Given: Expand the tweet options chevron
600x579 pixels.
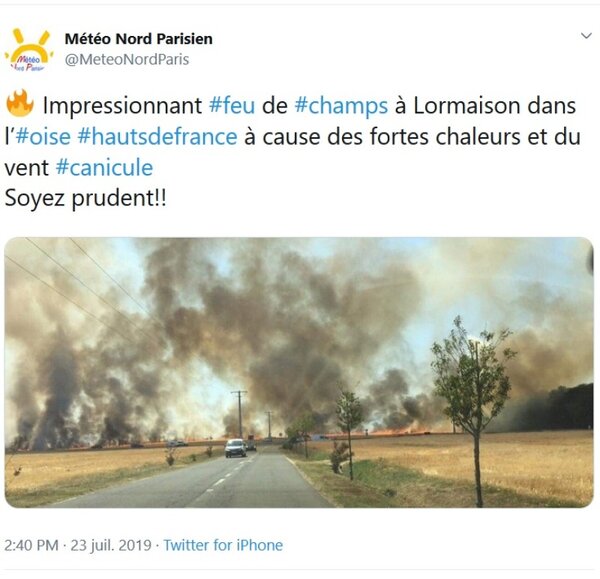Looking at the screenshot, I should (586, 36).
